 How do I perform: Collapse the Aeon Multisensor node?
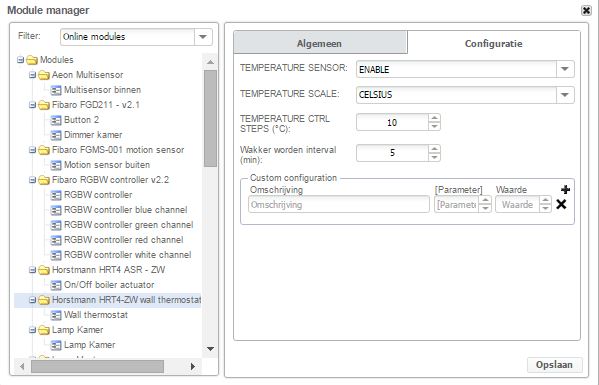pos(32,75)
